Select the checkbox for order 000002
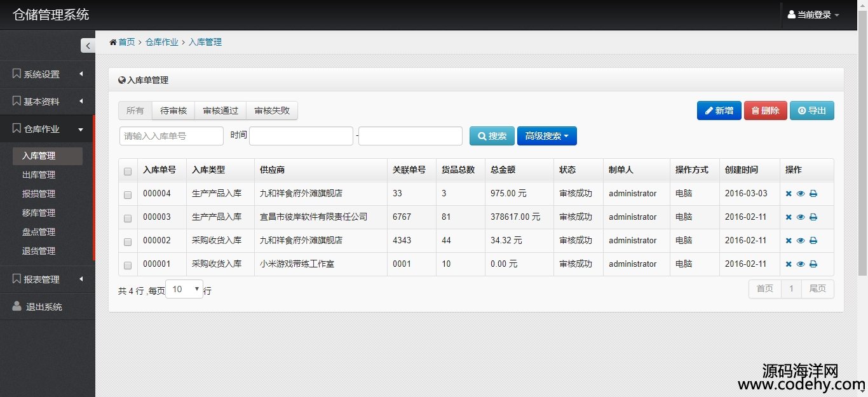This screenshot has width=868, height=397. pos(128,242)
